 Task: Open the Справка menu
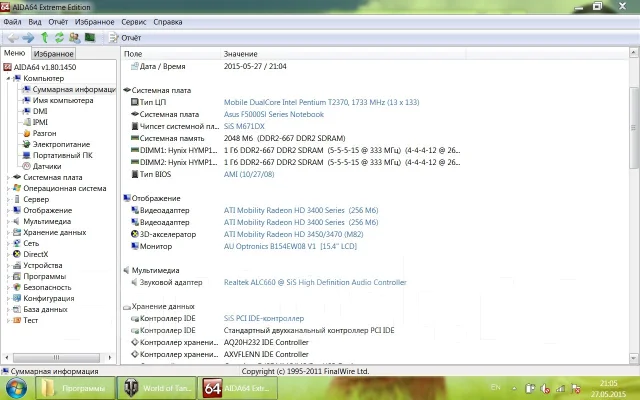click(x=167, y=22)
